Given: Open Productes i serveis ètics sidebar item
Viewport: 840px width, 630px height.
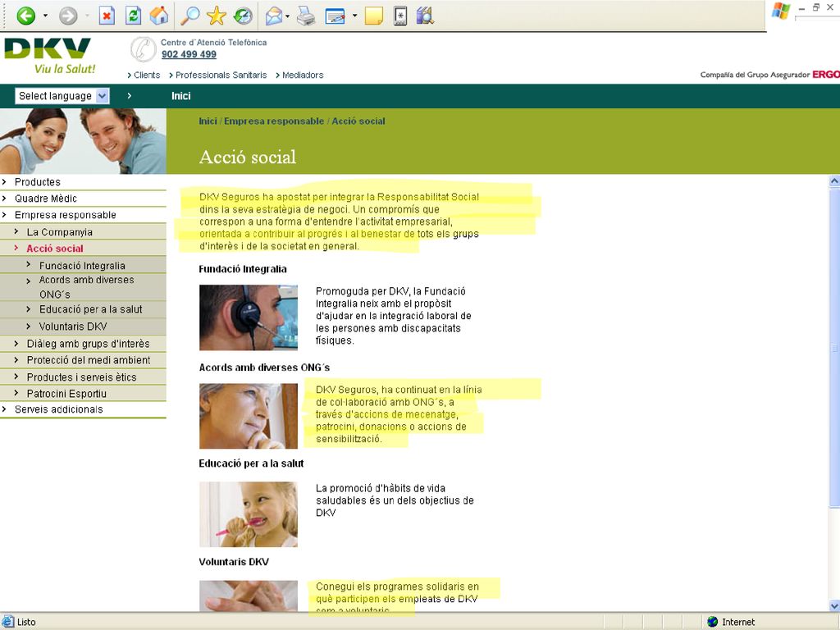Looking at the screenshot, I should [83, 377].
